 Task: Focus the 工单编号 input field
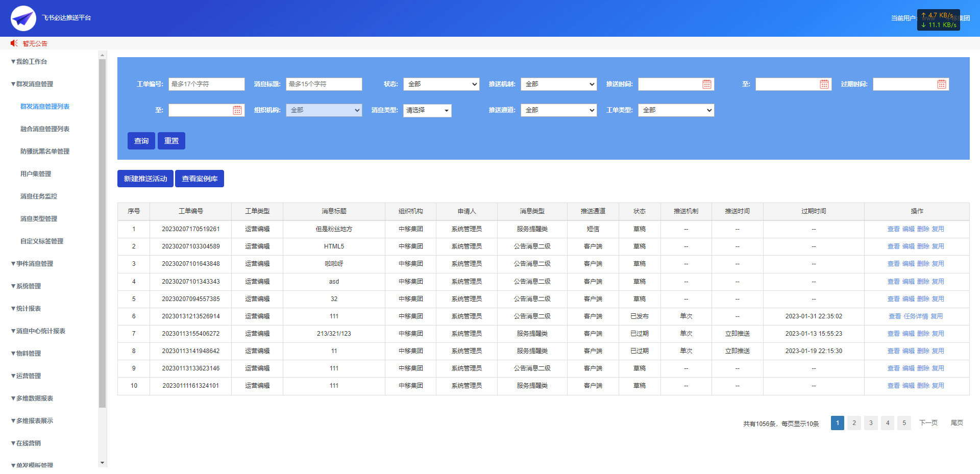[206, 84]
